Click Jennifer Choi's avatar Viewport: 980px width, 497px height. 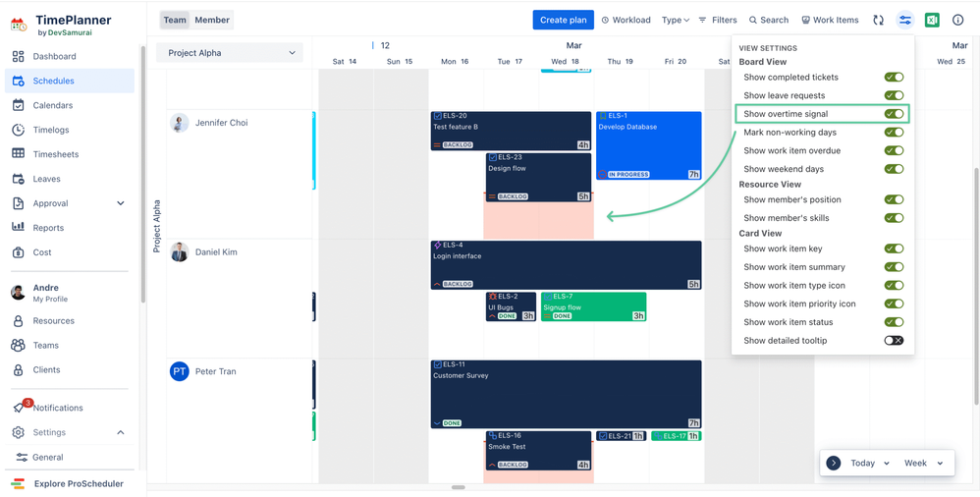[180, 123]
